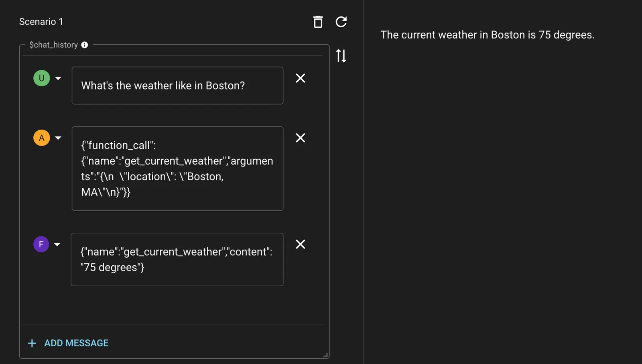
Task: Open role dropdown for the user message
Action: [x=58, y=78]
